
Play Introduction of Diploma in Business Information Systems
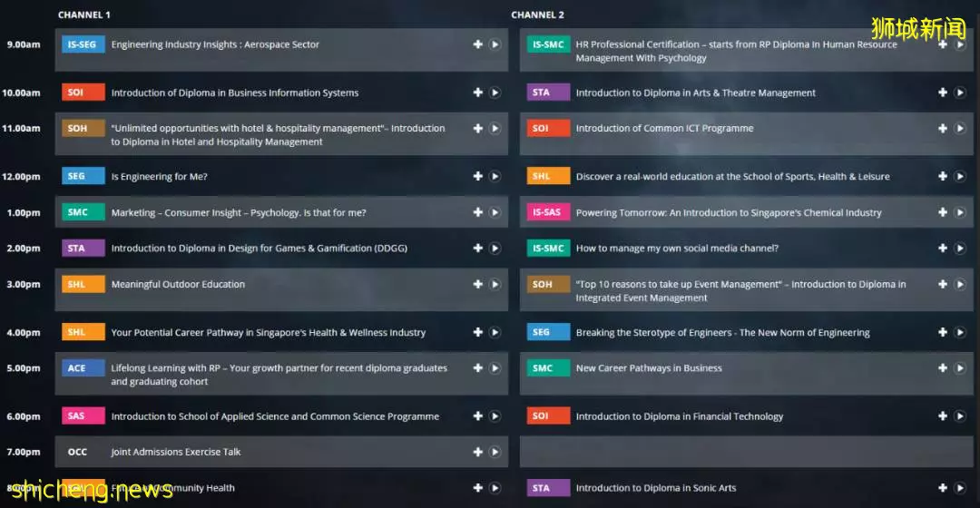(495, 93)
